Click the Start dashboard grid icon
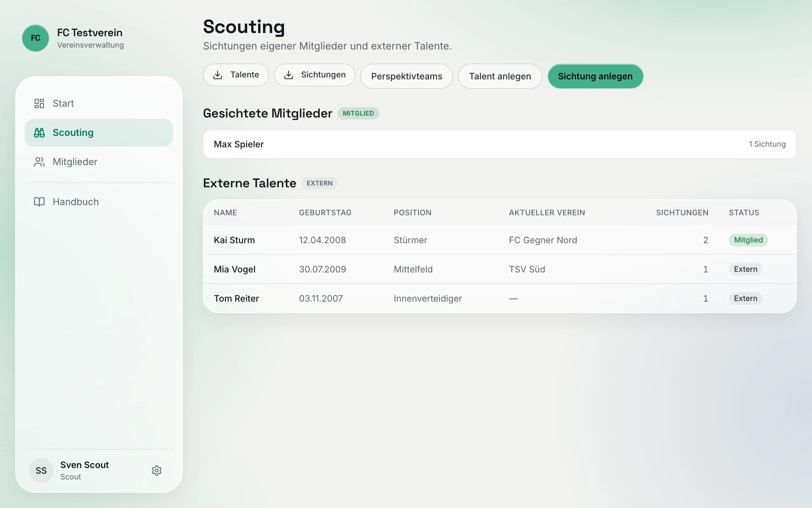This screenshot has height=508, width=812. point(39,104)
